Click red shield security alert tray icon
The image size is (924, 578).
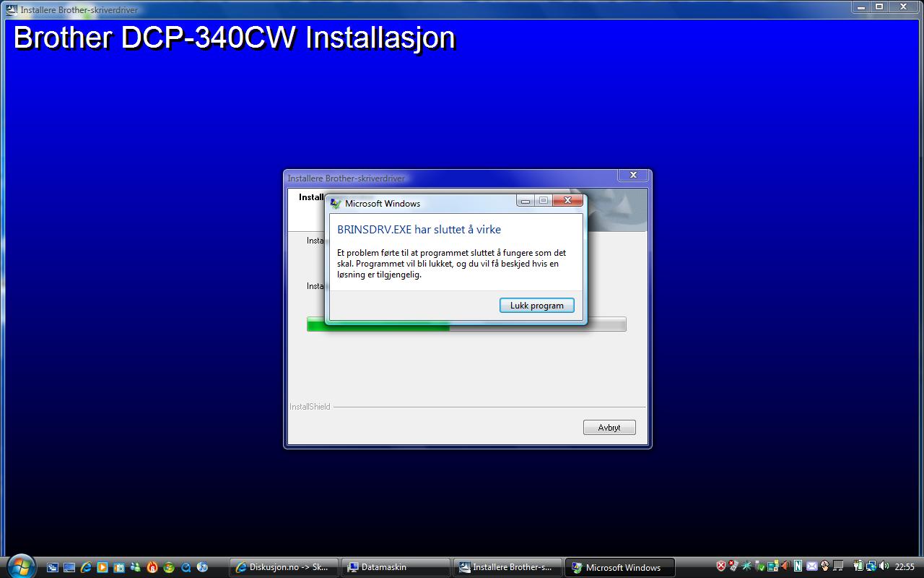(x=721, y=566)
